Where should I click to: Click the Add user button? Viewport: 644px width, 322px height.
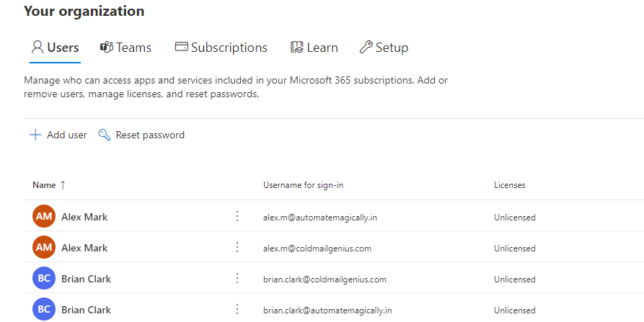[66, 135]
